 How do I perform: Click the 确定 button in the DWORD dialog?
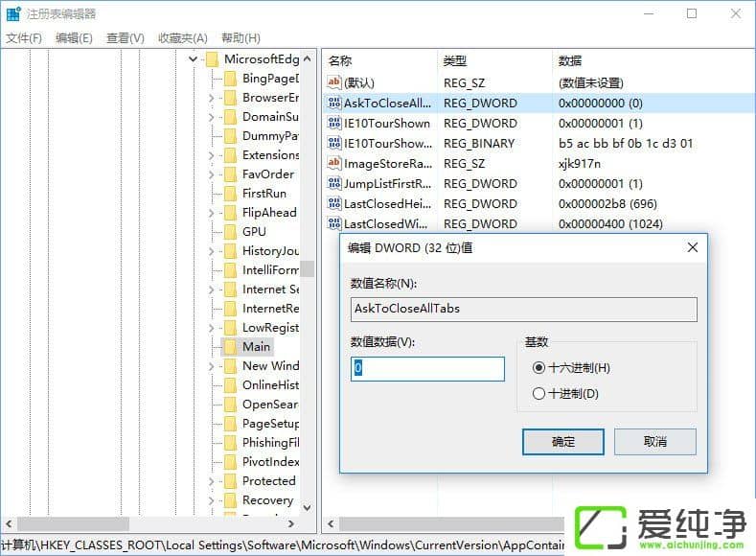pyautogui.click(x=563, y=442)
